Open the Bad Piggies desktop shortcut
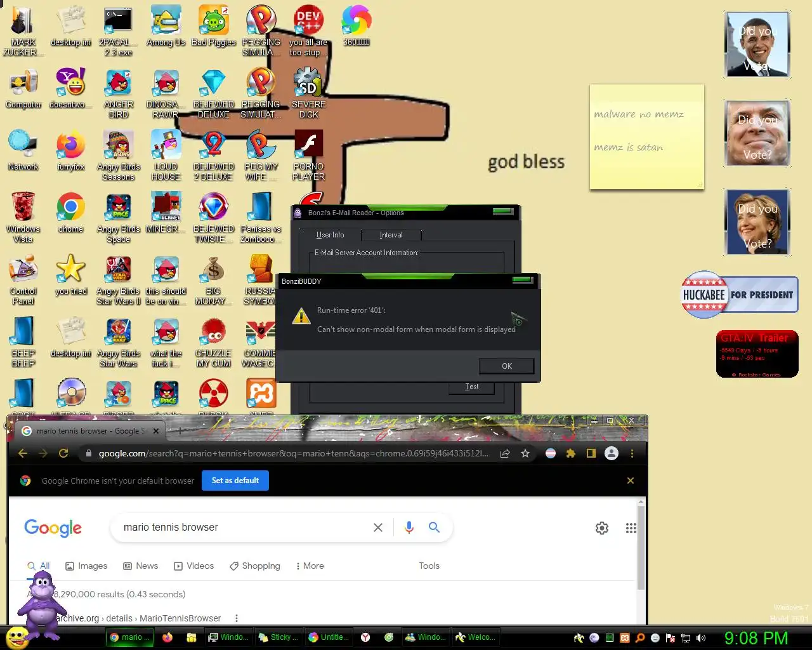 [214, 27]
